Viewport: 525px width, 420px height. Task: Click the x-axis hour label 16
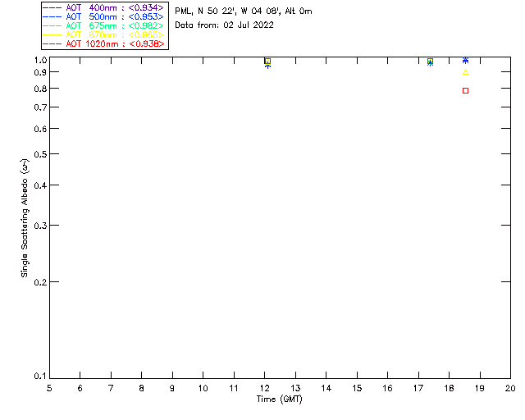387,388
